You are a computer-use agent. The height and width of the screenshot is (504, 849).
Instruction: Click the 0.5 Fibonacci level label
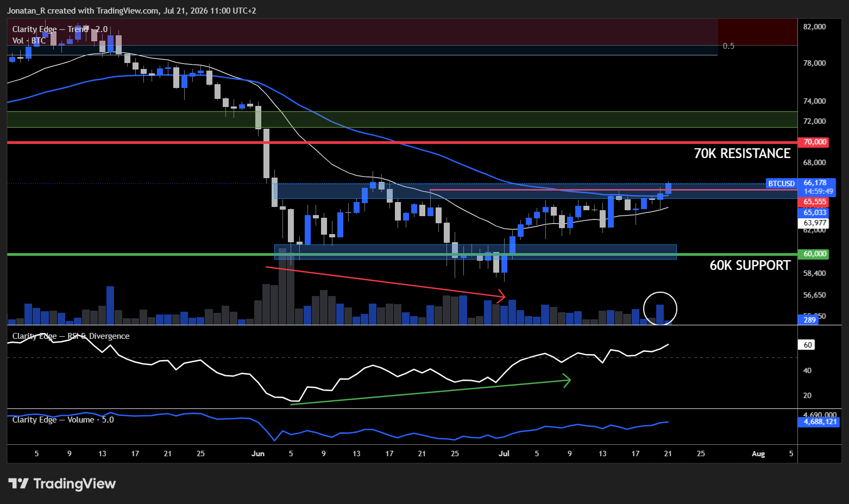728,46
